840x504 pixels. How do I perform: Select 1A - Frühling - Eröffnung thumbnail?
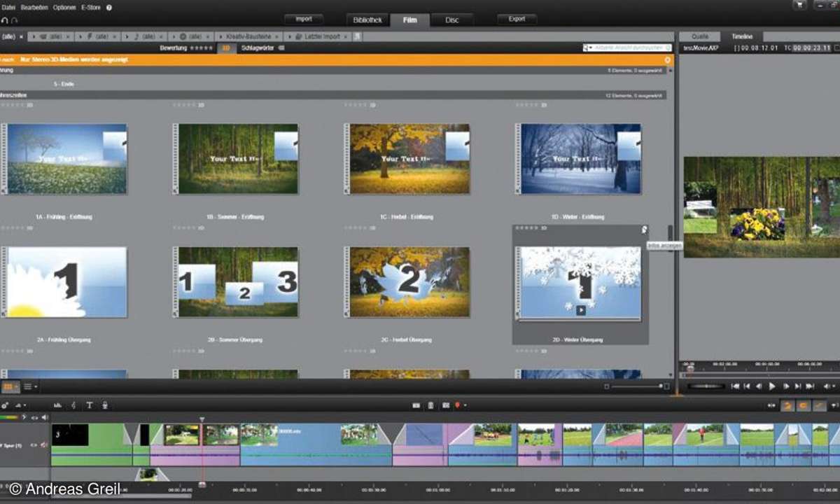click(66, 159)
